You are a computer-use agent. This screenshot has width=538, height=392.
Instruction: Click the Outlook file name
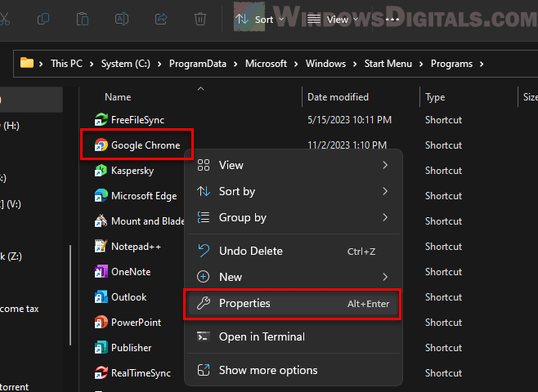point(128,297)
